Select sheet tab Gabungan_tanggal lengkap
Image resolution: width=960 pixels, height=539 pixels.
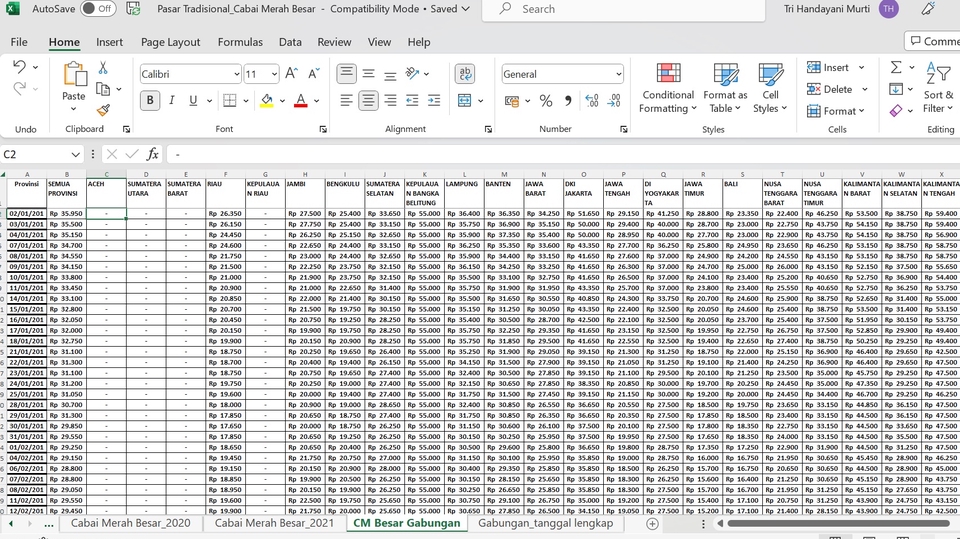pyautogui.click(x=546, y=523)
